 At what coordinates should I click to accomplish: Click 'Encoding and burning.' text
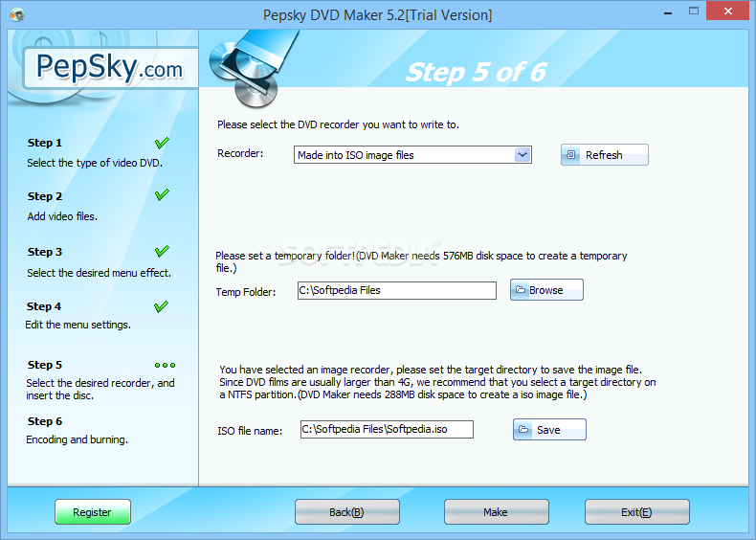(x=78, y=439)
